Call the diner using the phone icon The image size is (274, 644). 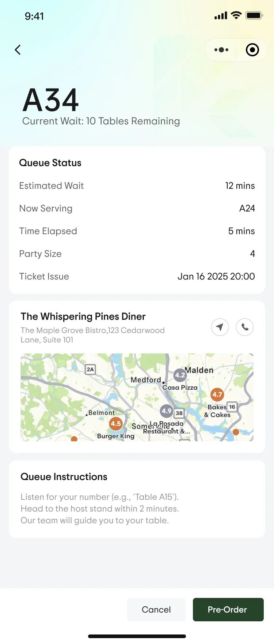pos(245,327)
